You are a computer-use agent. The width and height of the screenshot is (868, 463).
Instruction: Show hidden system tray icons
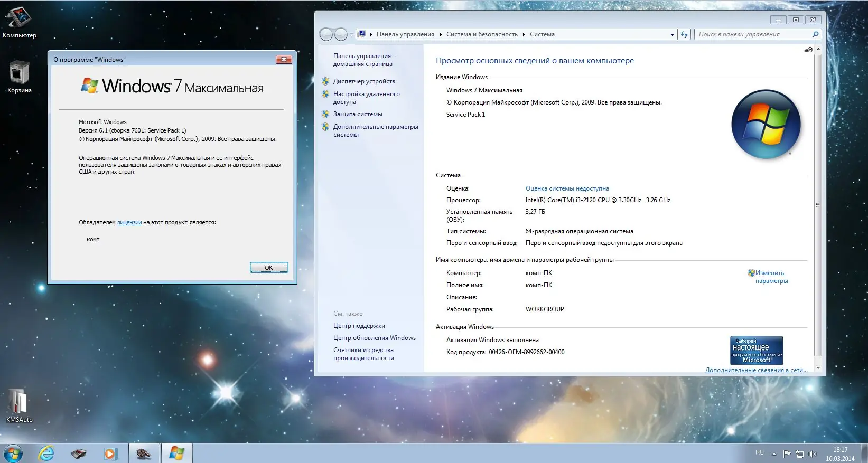tap(774, 454)
